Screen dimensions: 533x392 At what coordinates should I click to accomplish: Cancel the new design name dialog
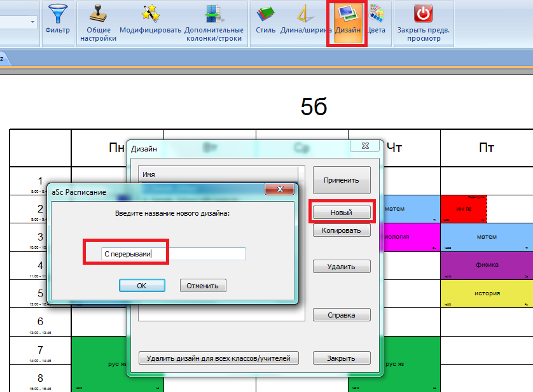click(203, 286)
